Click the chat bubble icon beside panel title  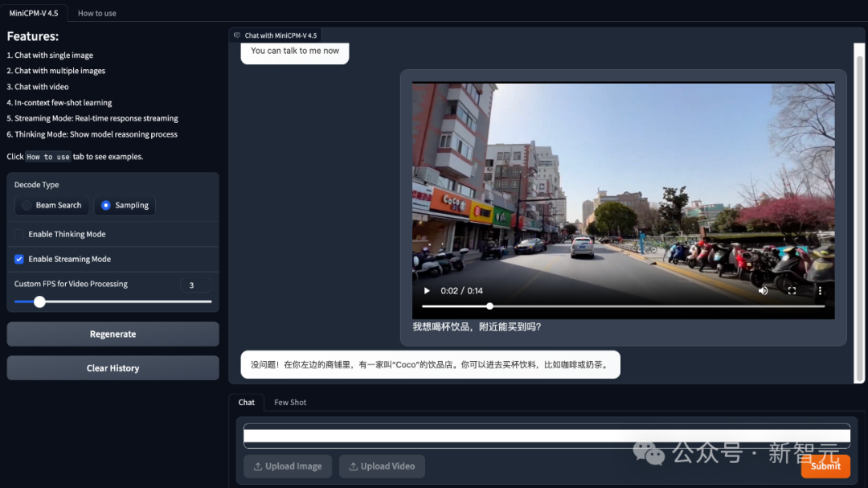tap(237, 35)
